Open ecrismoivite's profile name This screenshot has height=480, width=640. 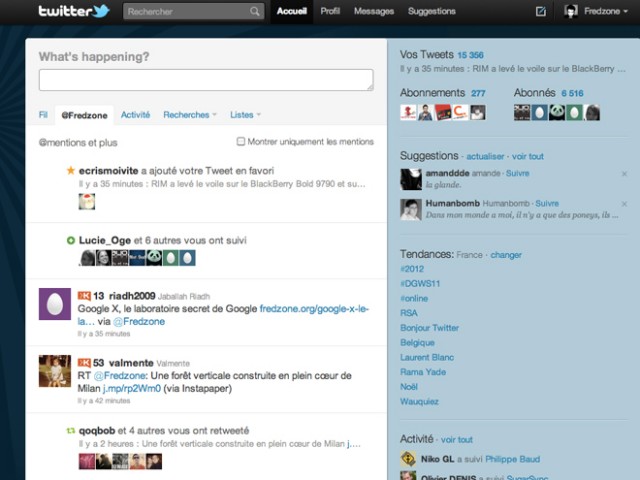(x=109, y=171)
